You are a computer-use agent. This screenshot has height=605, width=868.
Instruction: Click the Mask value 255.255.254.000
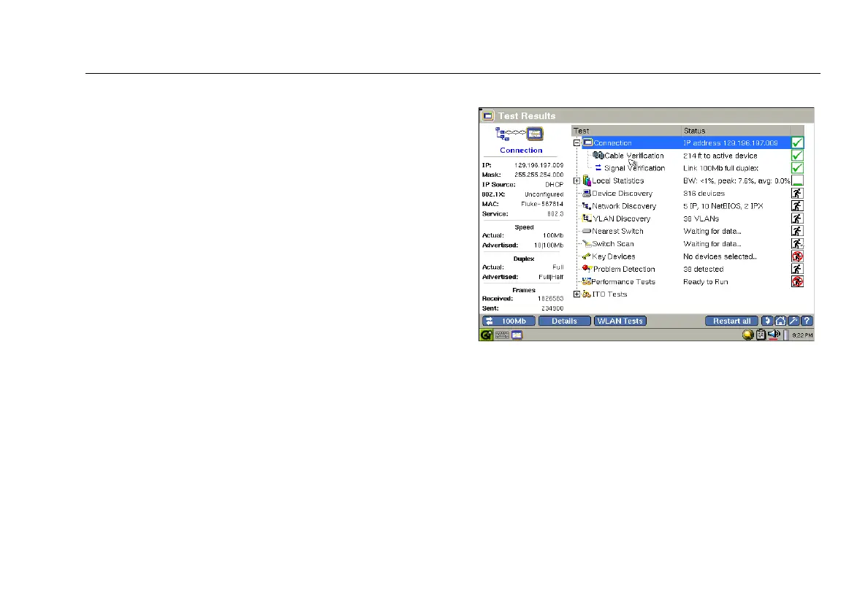(x=538, y=175)
